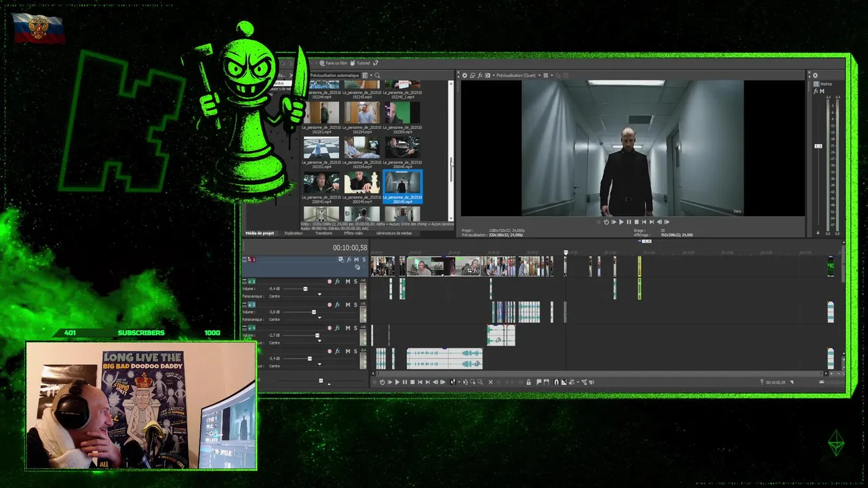The height and width of the screenshot is (488, 868).
Task: Open master bus FX icon
Action: (x=816, y=91)
